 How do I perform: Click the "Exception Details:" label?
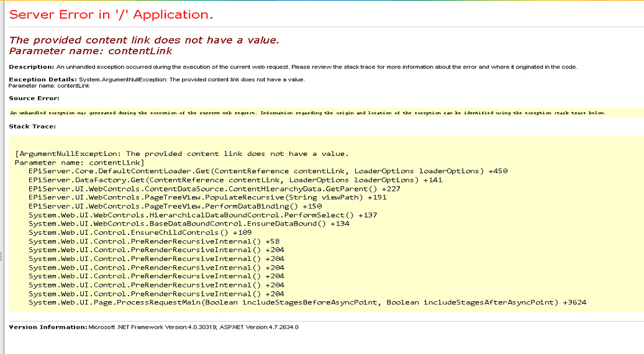(x=43, y=79)
